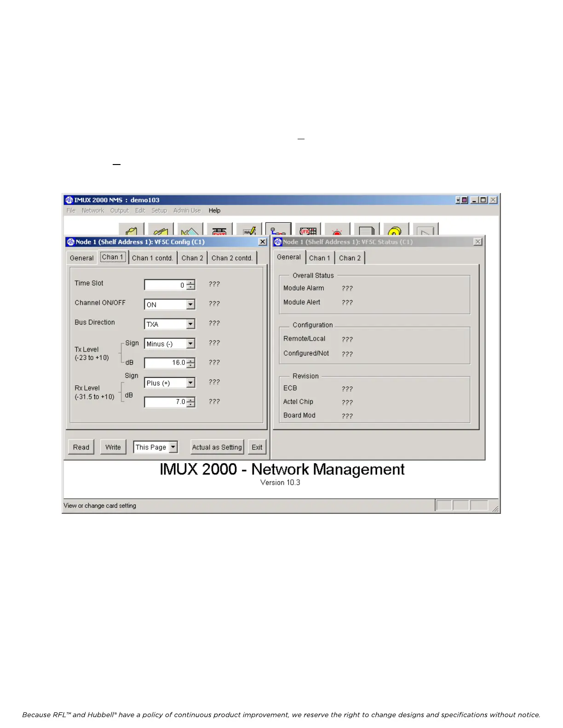
Task: Select the Chan 1 tab in VF5C Config
Action: (113, 257)
